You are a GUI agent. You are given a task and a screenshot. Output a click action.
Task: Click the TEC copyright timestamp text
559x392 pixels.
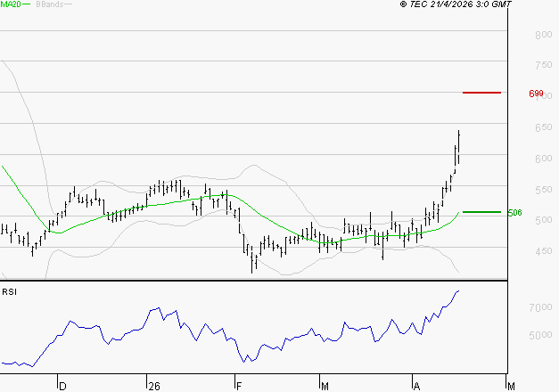tap(456, 4)
